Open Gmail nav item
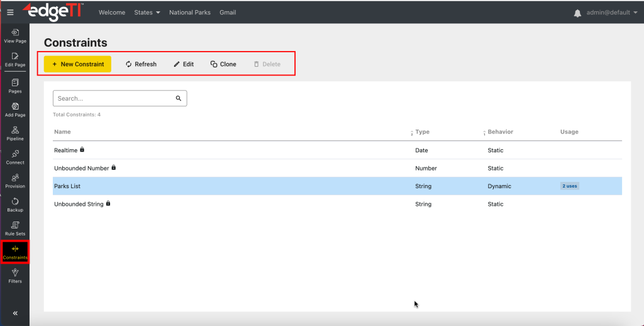The height and width of the screenshot is (326, 644). 228,13
